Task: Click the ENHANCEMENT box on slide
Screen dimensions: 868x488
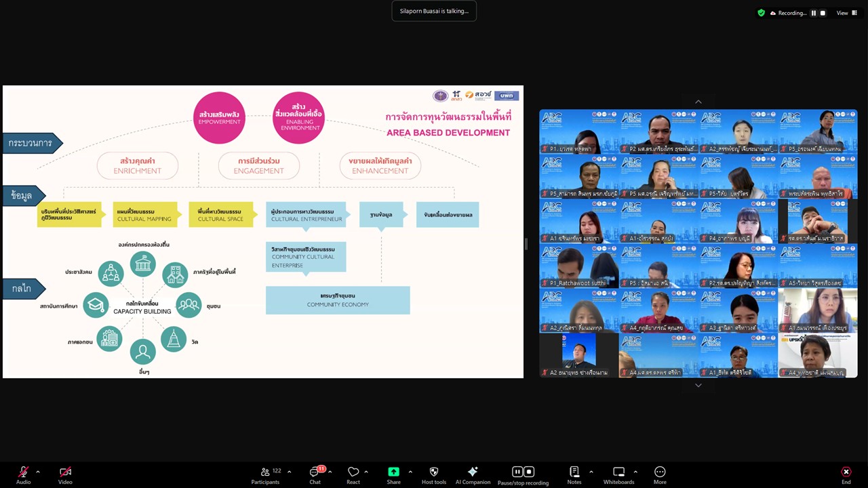Action: click(380, 166)
